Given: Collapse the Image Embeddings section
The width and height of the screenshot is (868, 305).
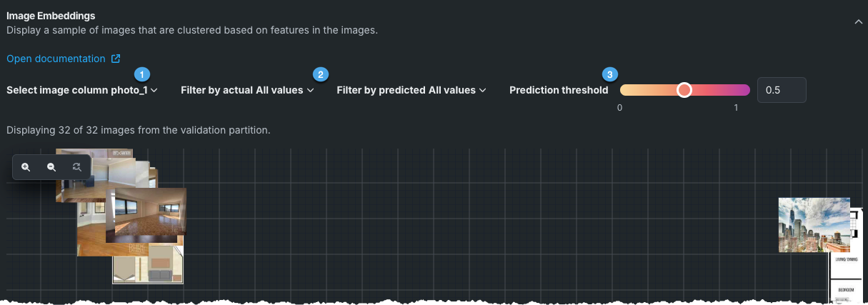Looking at the screenshot, I should coord(858,22).
